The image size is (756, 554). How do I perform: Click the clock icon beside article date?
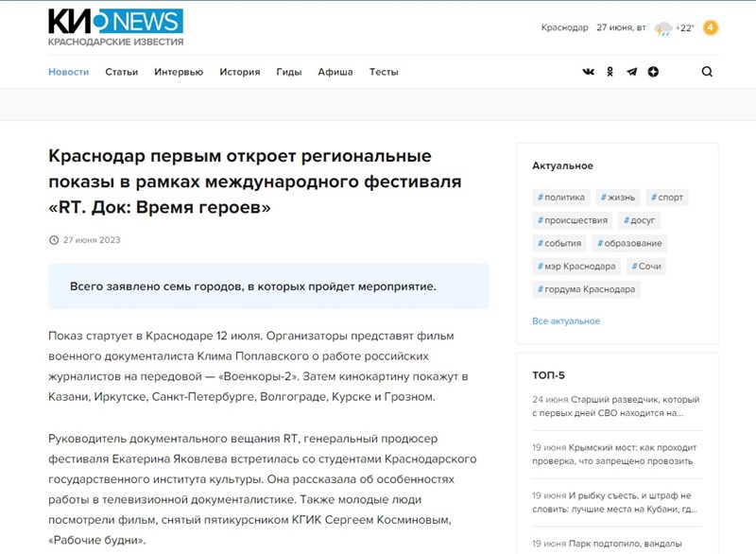[54, 240]
